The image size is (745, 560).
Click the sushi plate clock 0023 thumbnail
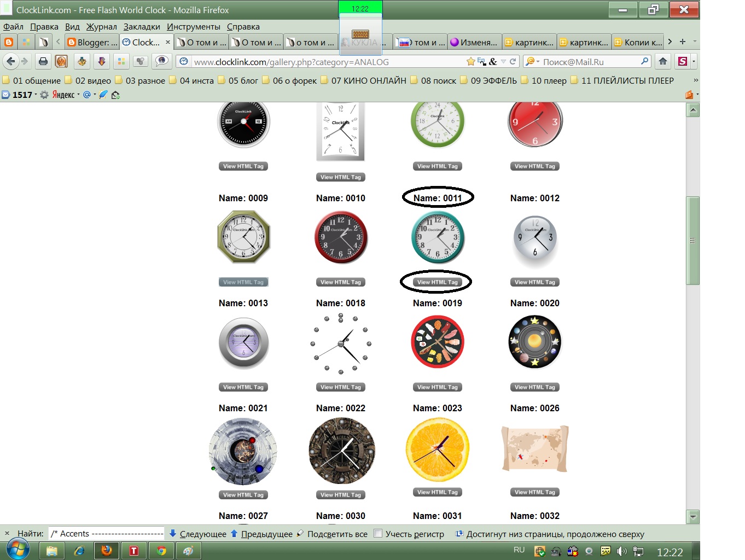[438, 342]
